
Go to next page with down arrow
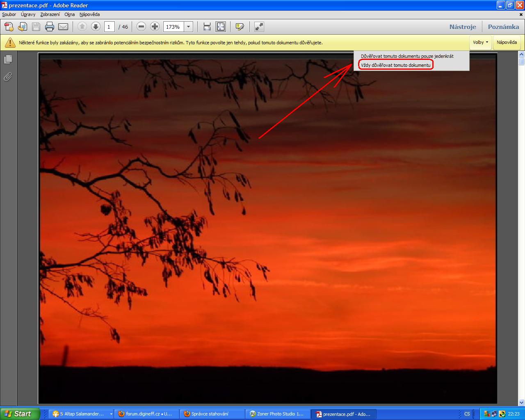[96, 27]
